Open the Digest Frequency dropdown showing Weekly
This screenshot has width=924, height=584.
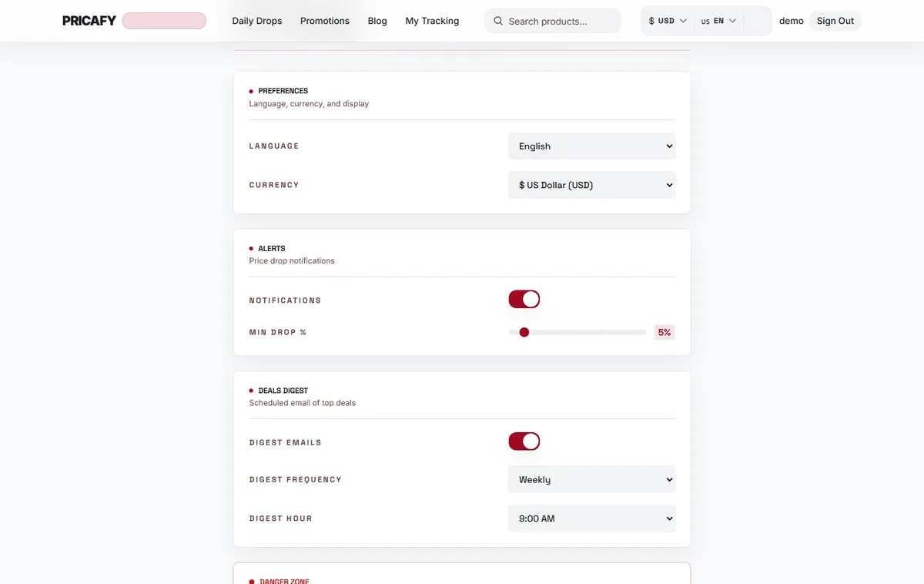(591, 479)
